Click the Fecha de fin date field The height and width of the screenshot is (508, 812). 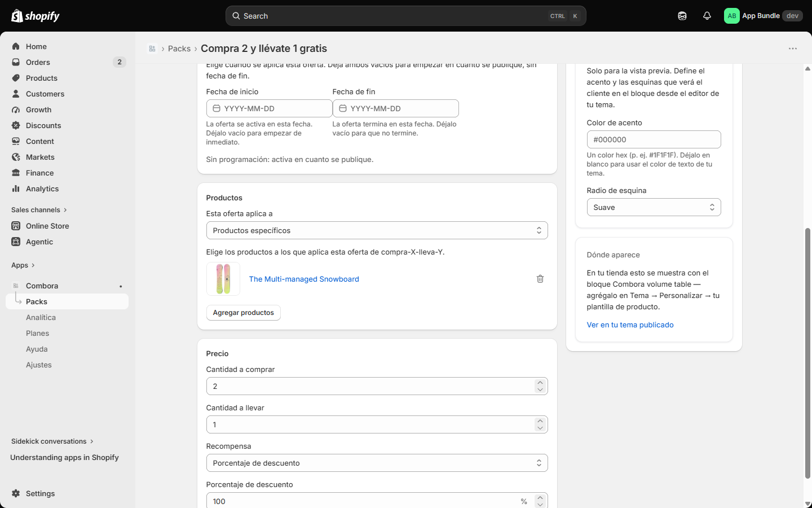point(395,108)
